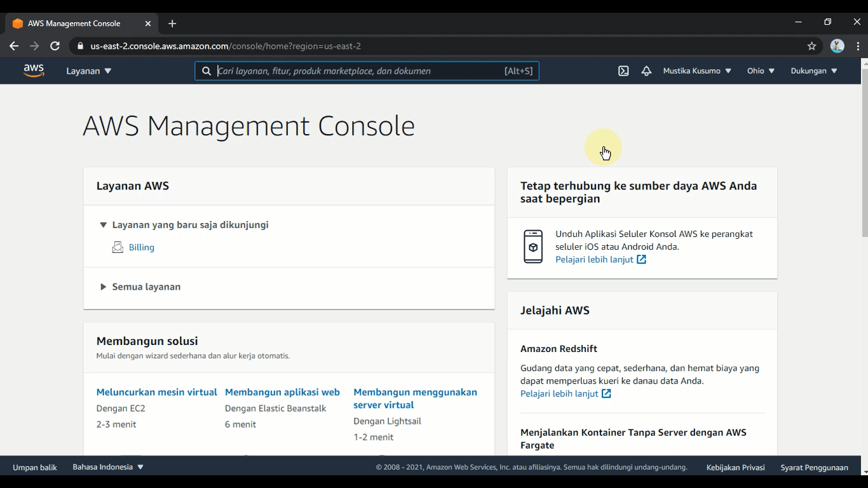Open the Syarat Penggunaan link
Screen dimensions: 868x488
pyautogui.click(x=814, y=467)
